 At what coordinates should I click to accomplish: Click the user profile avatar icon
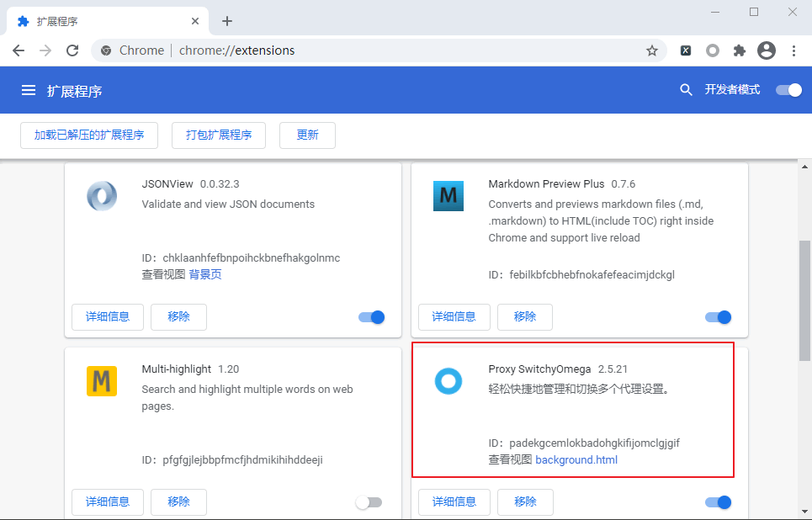[767, 50]
